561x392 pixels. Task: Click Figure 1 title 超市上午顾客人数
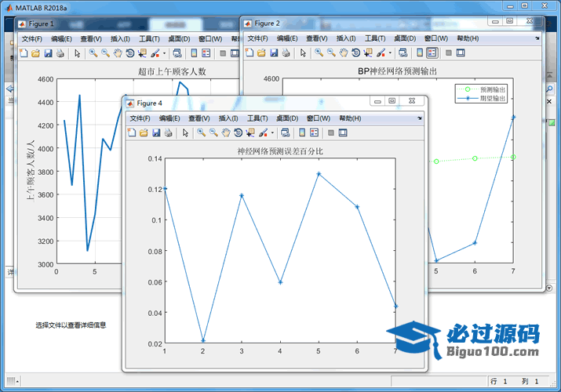coord(172,71)
